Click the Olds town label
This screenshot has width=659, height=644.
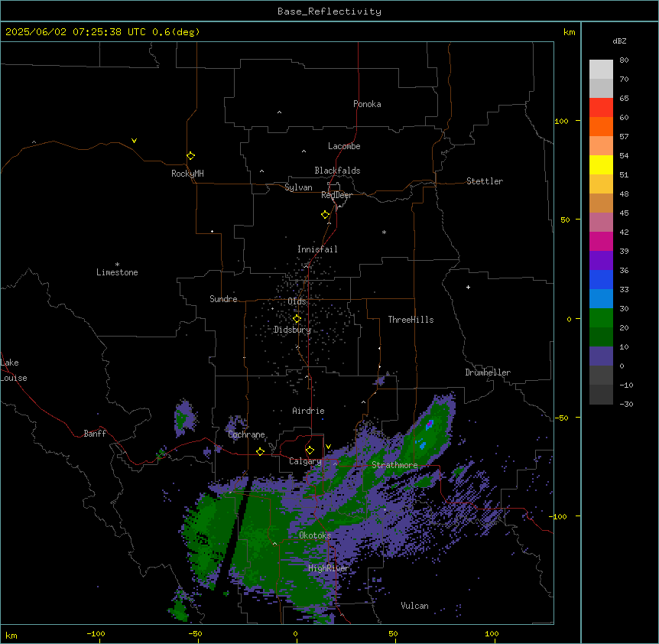297,301
